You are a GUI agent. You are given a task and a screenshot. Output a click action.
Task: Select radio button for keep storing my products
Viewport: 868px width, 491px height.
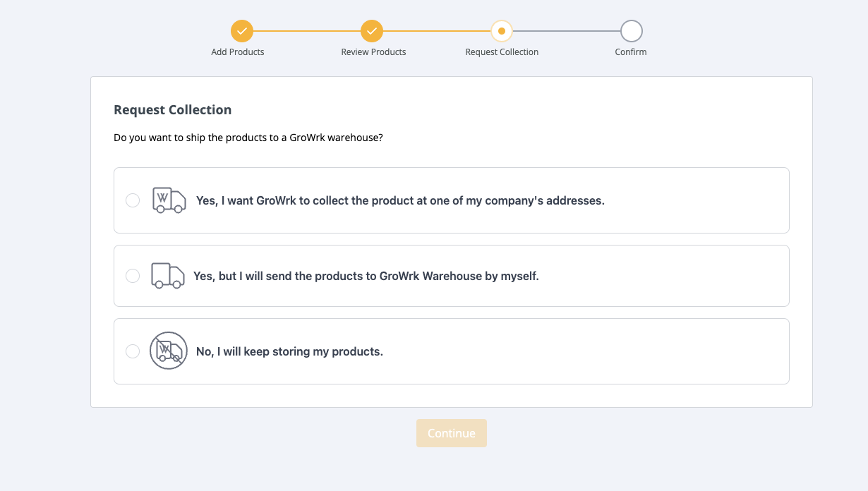(x=133, y=351)
